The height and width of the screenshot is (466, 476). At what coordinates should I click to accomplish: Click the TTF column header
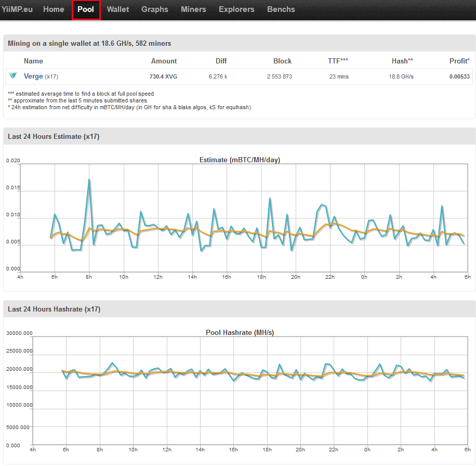[338, 61]
